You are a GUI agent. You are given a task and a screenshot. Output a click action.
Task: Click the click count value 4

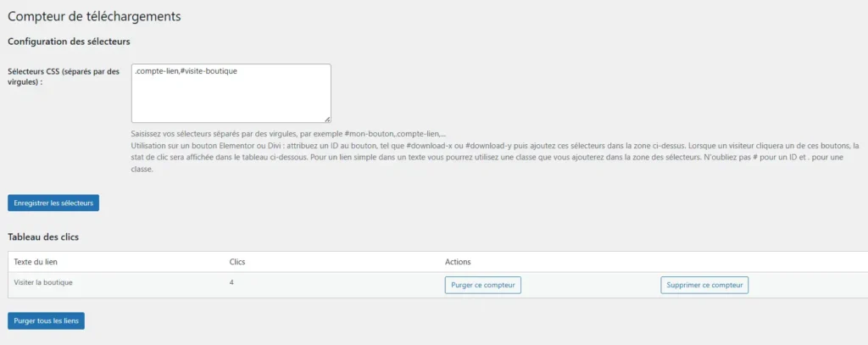(x=231, y=282)
